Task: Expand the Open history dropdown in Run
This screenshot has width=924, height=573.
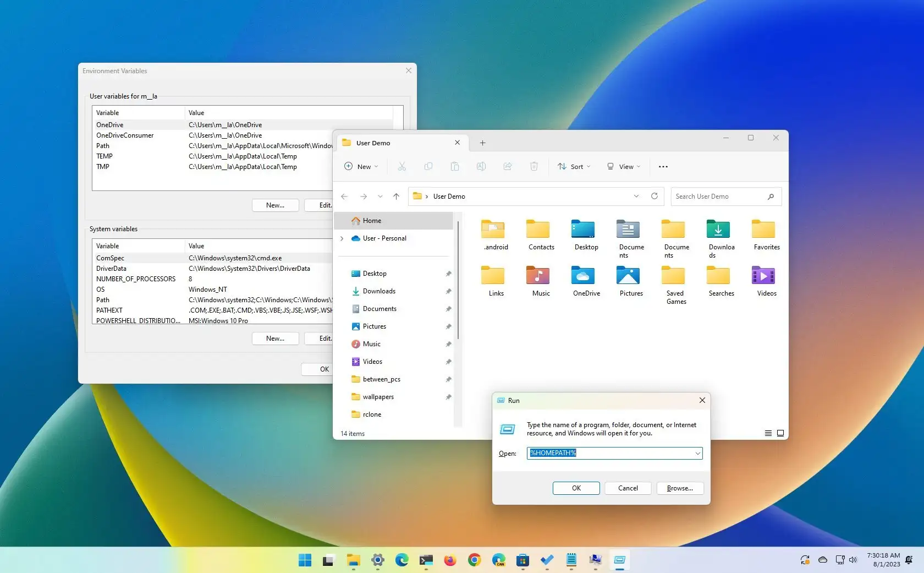Action: [696, 453]
